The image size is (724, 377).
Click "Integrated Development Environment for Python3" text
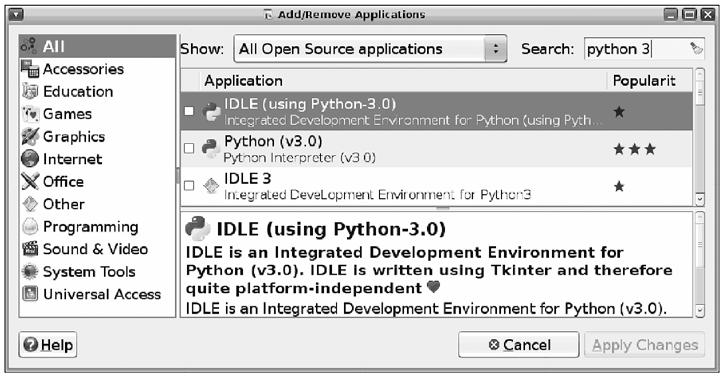pyautogui.click(x=377, y=195)
